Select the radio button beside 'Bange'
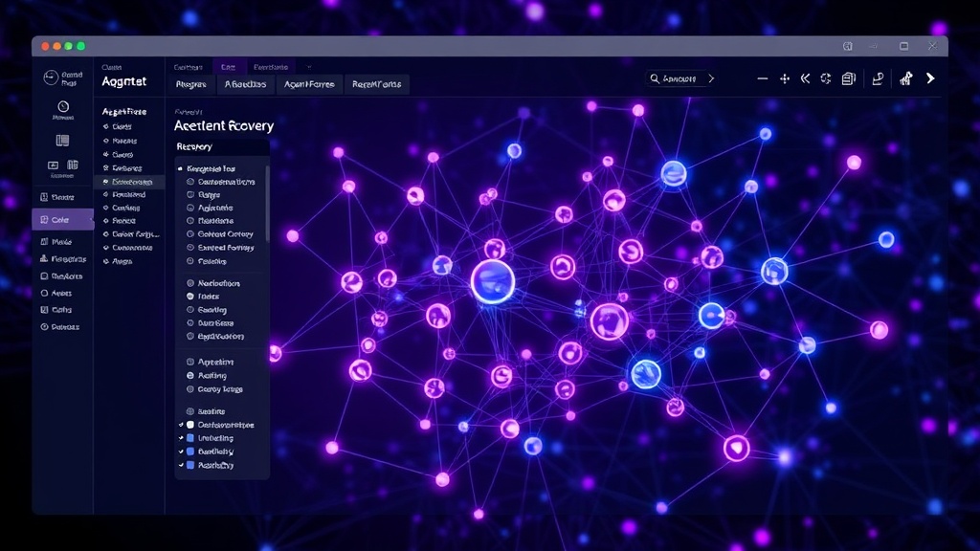The image size is (980, 551). [190, 195]
